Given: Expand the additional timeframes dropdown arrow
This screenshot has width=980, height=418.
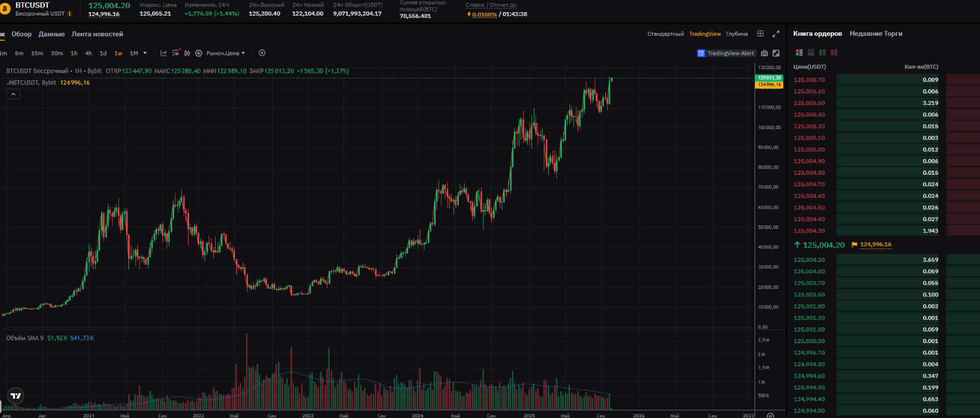Looking at the screenshot, I should coord(145,53).
